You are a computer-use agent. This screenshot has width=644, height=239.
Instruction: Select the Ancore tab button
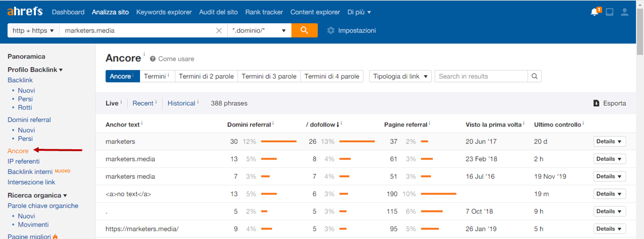click(123, 76)
